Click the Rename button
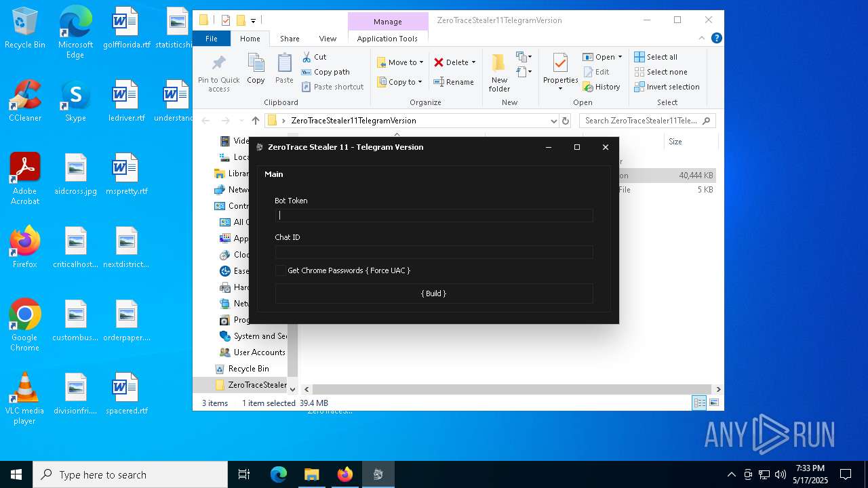 click(454, 82)
